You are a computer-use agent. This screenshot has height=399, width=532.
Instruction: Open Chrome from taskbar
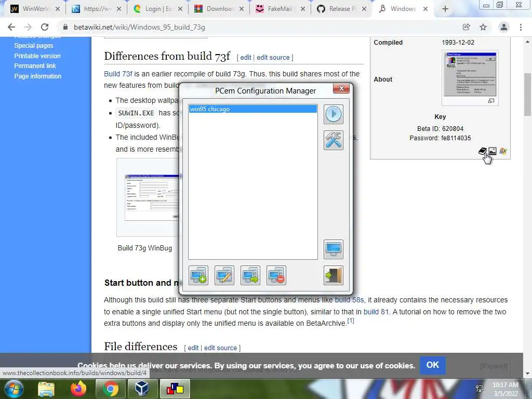111,389
